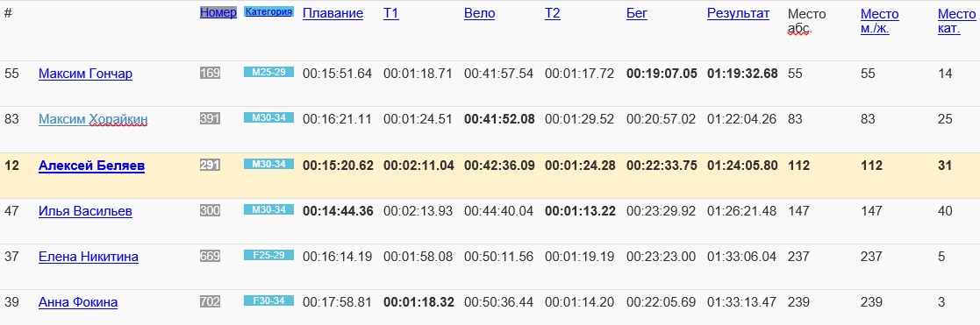This screenshot has height=325, width=980.
Task: Sort by T2 transition column
Action: pyautogui.click(x=553, y=14)
